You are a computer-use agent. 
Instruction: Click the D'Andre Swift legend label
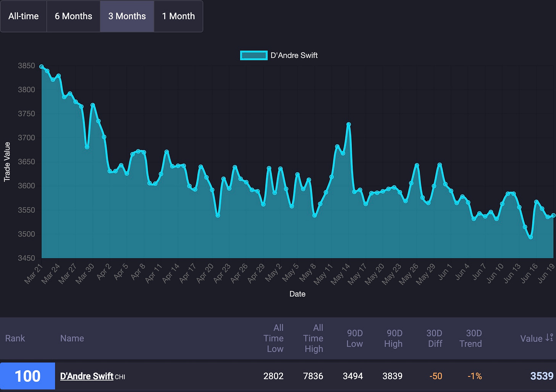294,55
